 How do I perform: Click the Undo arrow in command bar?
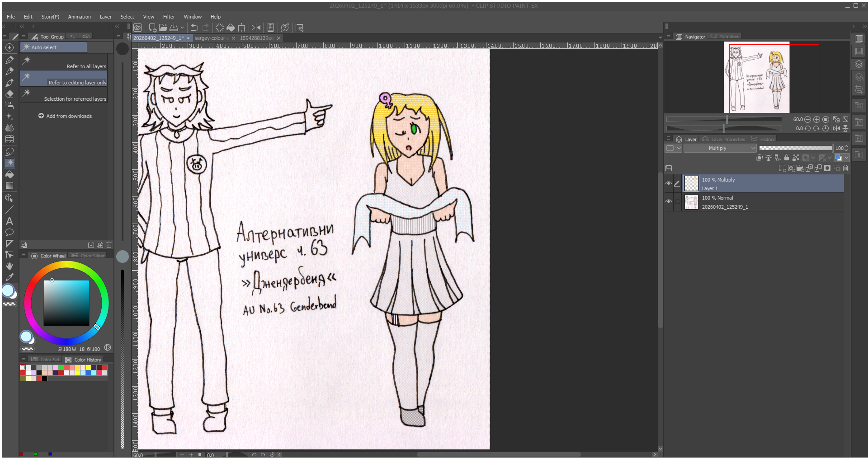coord(194,28)
